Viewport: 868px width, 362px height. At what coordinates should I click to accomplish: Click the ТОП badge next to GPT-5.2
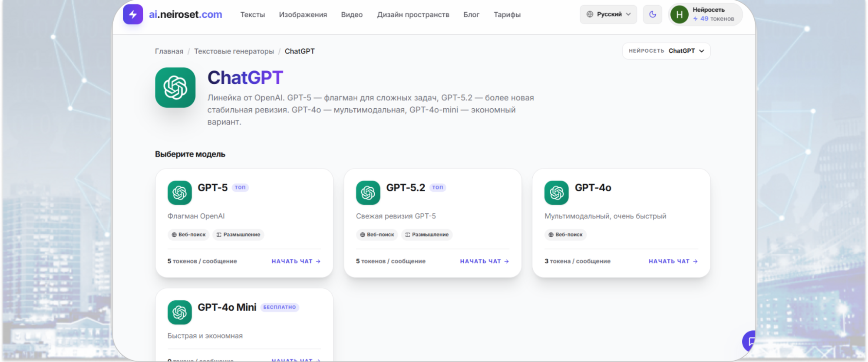point(438,187)
